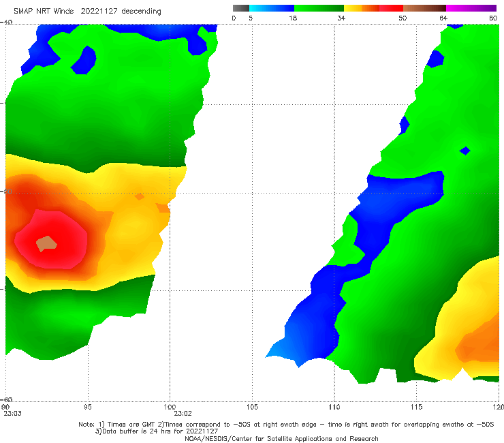This screenshot has width=504, height=443.
Task: Click longitude axis label '100'
Action: [170, 407]
